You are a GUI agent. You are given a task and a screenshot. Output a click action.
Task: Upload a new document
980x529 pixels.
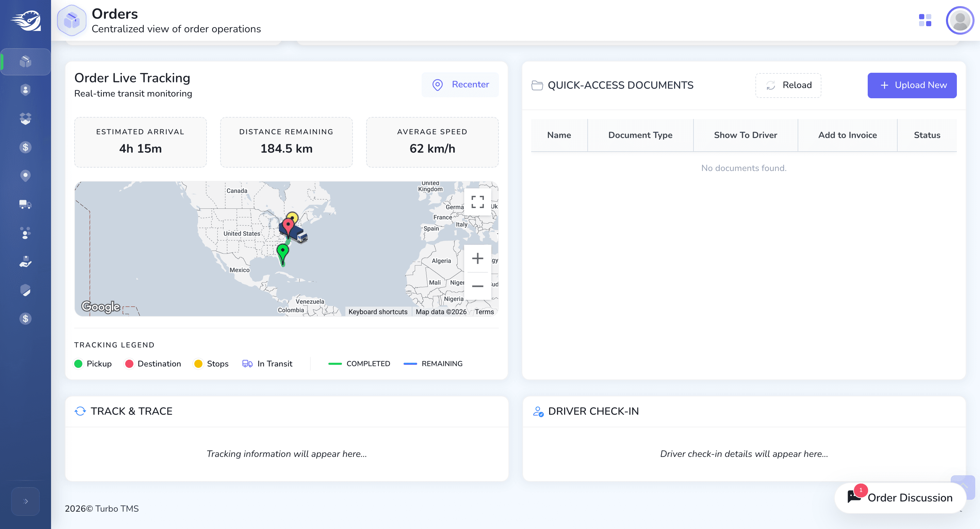pos(912,85)
